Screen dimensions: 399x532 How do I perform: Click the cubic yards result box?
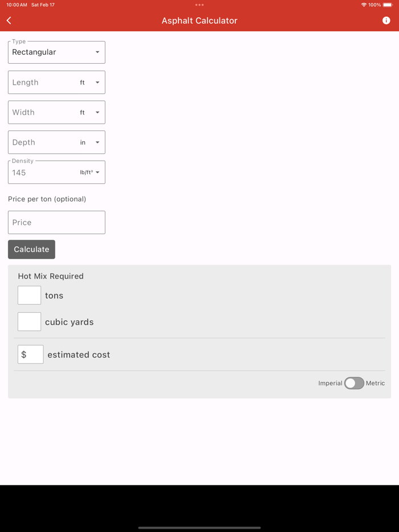click(29, 321)
